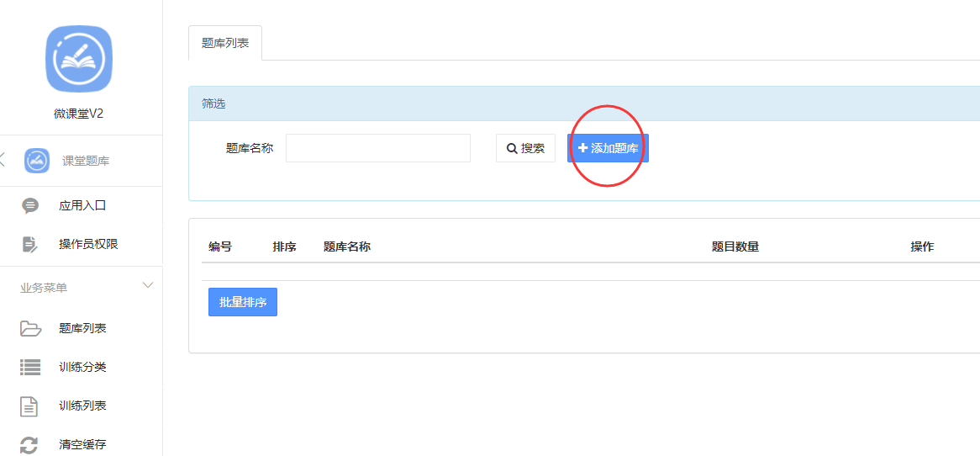
Task: Click the 操作 column header
Action: (x=922, y=247)
